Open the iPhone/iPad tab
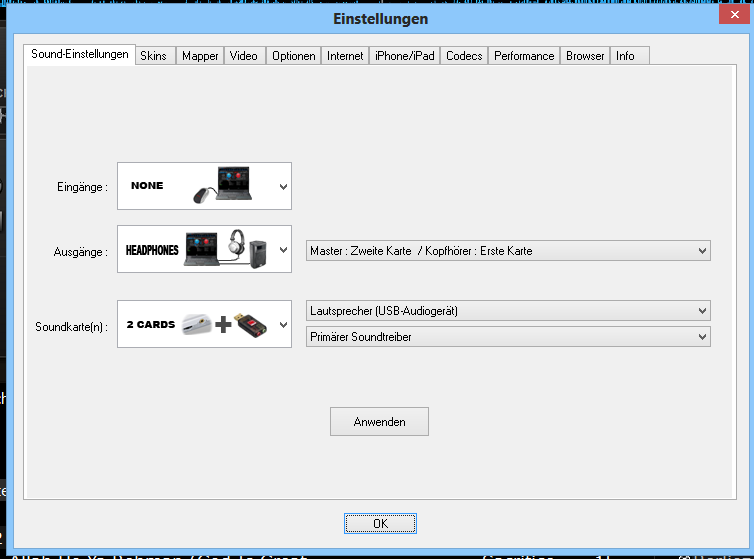 [404, 56]
